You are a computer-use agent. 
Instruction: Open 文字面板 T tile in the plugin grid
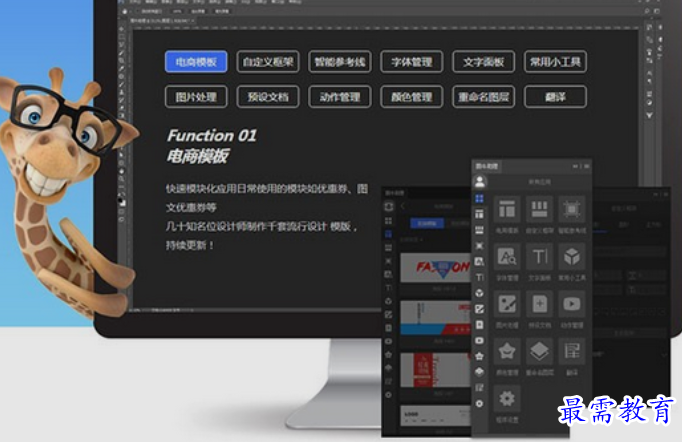pyautogui.click(x=539, y=257)
